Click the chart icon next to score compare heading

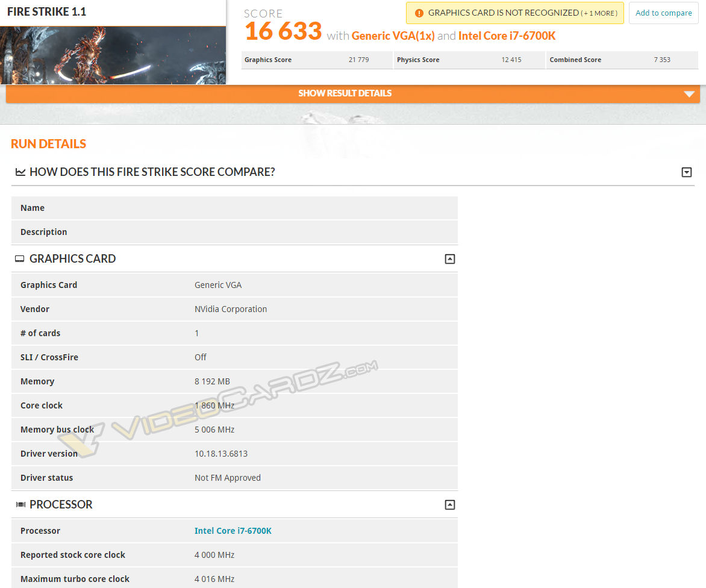pos(20,172)
